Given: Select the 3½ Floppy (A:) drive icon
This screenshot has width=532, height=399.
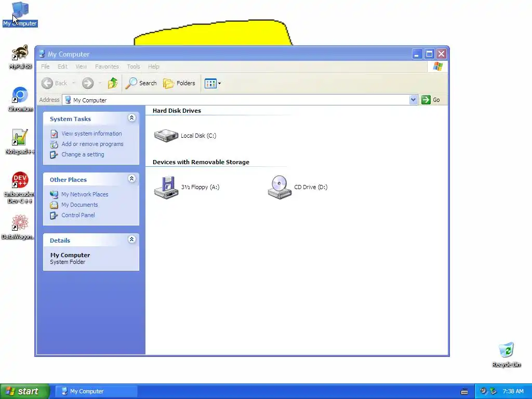Looking at the screenshot, I should tap(166, 187).
